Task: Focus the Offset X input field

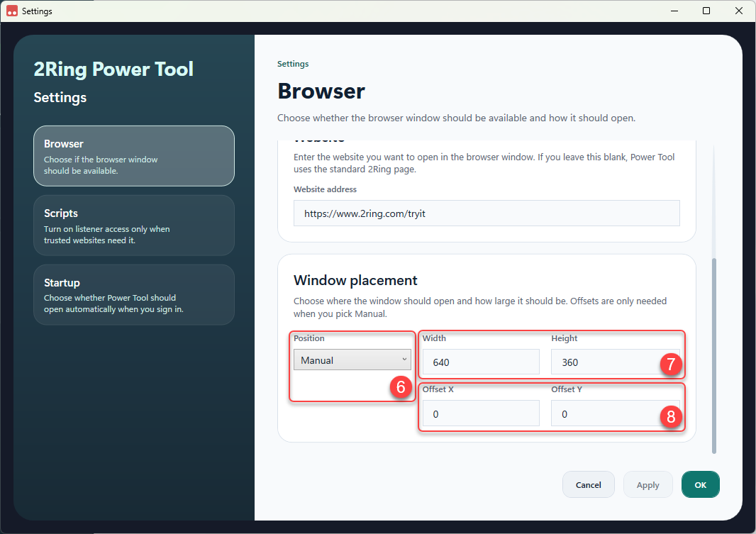Action: pyautogui.click(x=481, y=413)
